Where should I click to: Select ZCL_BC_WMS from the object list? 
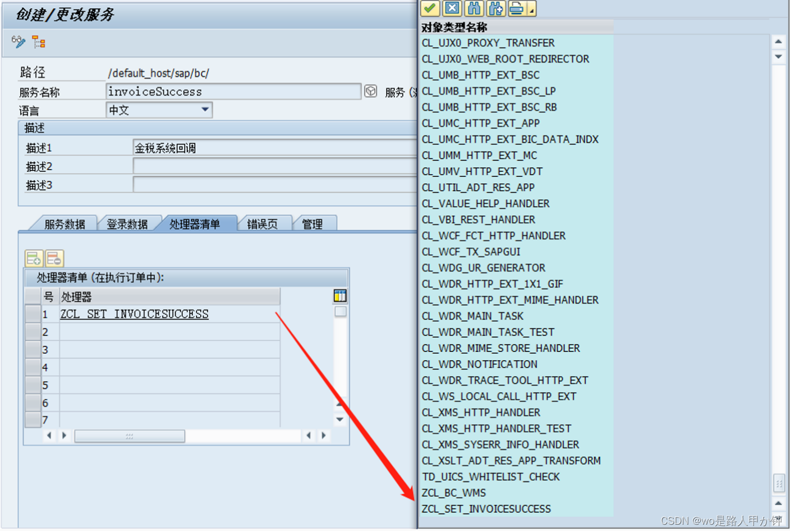tap(453, 493)
